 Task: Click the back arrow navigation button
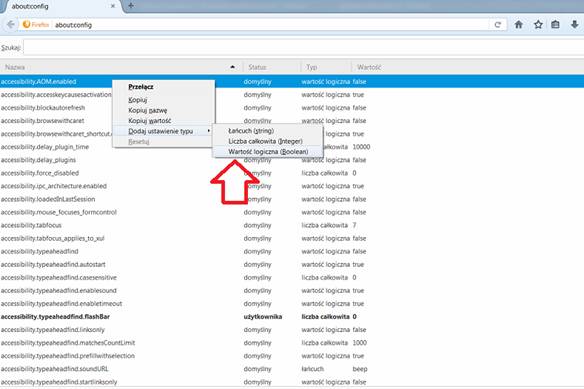(x=10, y=25)
